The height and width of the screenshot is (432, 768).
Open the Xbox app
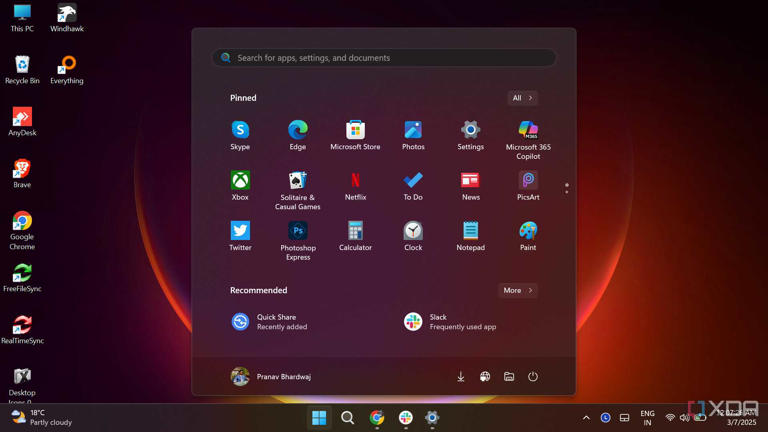(x=240, y=186)
